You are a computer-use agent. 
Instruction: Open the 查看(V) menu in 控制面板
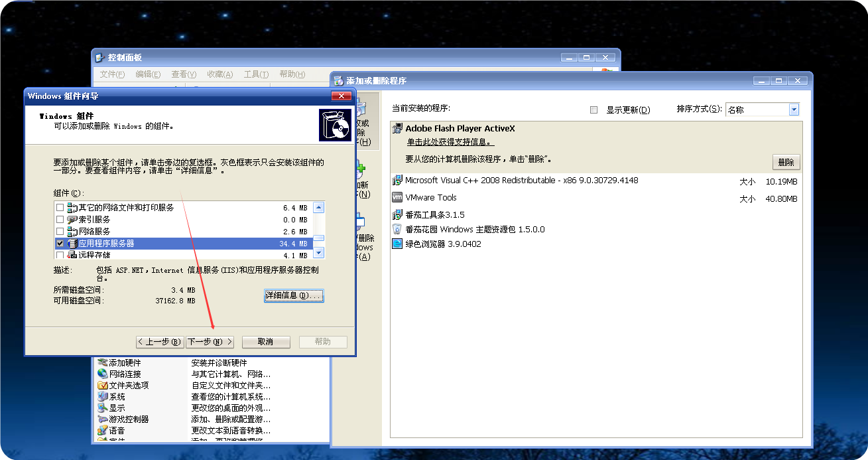click(184, 74)
